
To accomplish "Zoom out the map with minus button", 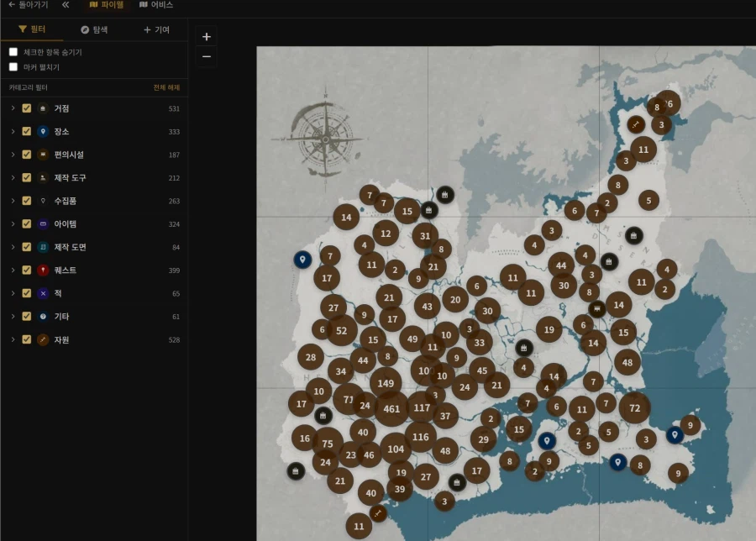I will pyautogui.click(x=207, y=57).
